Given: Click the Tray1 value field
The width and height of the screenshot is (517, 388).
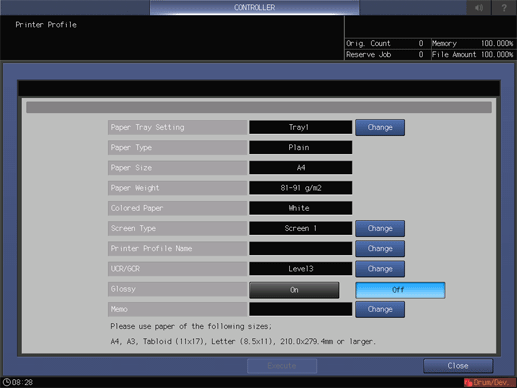Looking at the screenshot, I should (300, 127).
